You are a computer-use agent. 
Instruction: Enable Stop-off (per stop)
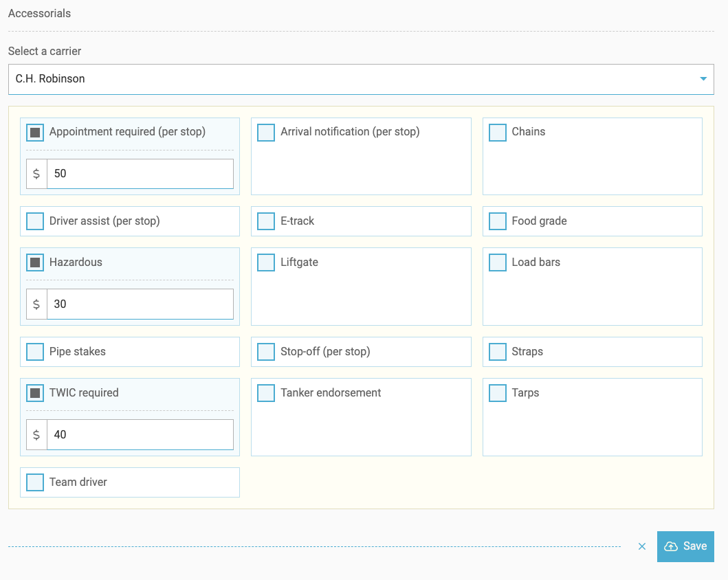click(266, 353)
